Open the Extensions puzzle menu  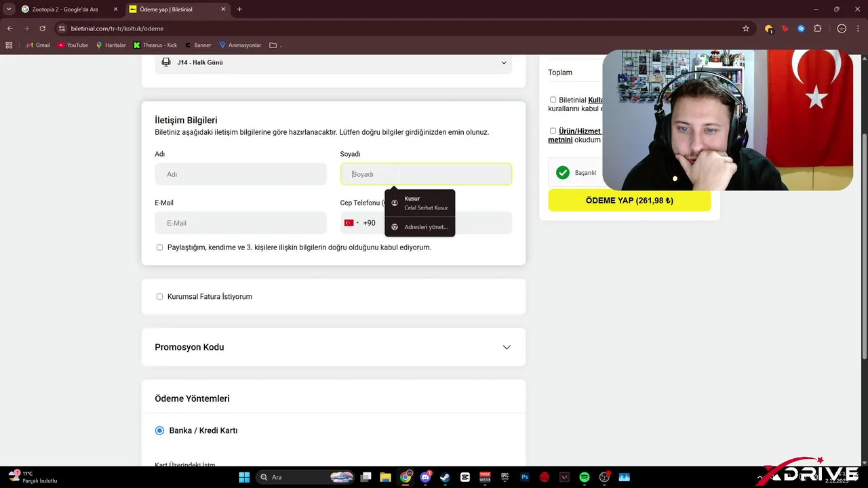coord(817,28)
